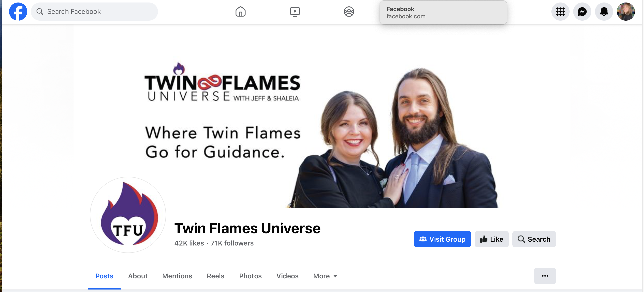
Task: Open the nine-dot Menu grid icon
Action: coord(560,12)
